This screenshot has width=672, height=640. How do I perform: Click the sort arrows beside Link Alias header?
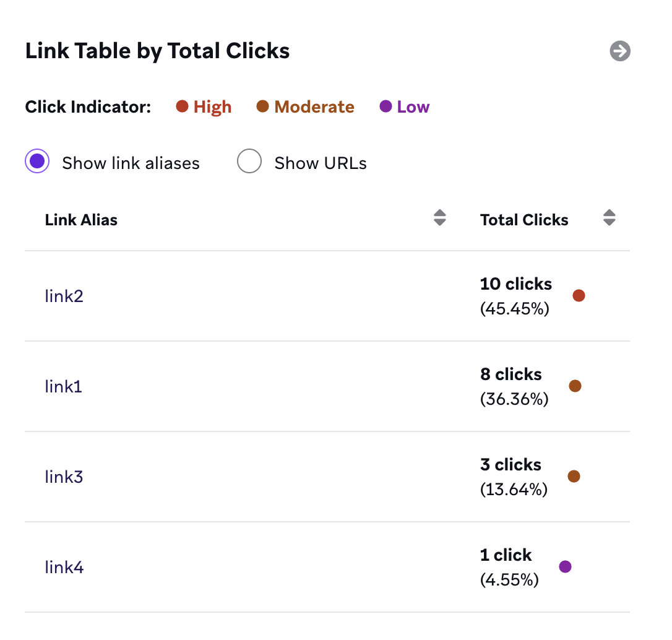point(439,217)
